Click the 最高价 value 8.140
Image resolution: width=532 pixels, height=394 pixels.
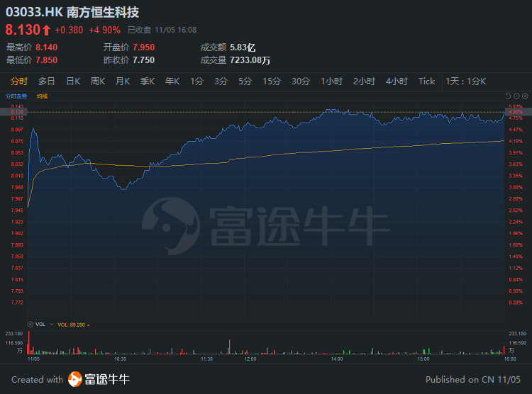pyautogui.click(x=47, y=47)
